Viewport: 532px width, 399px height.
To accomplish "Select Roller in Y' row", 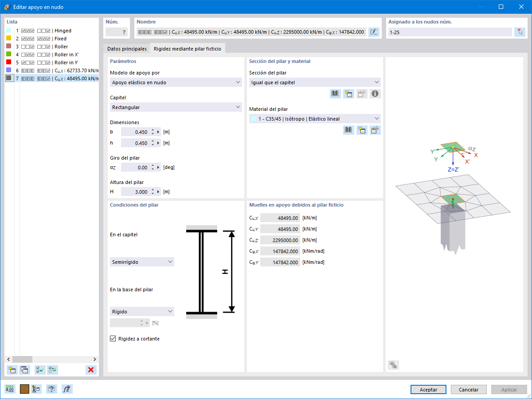I will (52, 63).
